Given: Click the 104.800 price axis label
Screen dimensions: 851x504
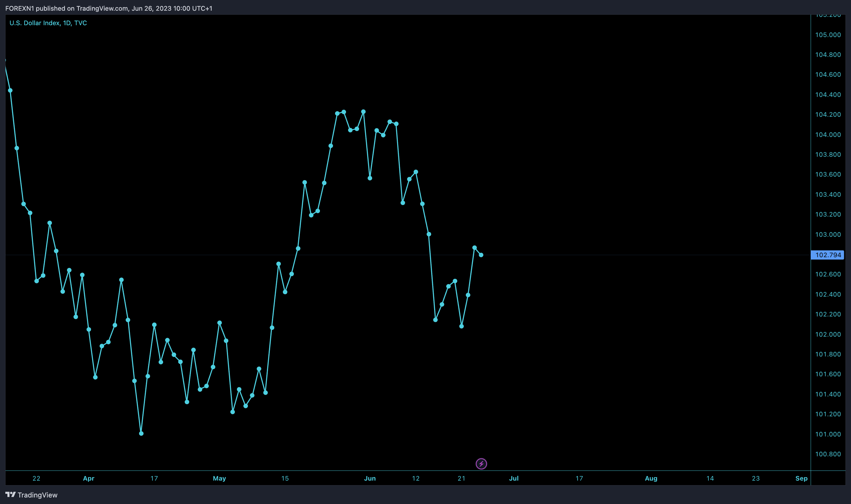Looking at the screenshot, I should [x=828, y=55].
